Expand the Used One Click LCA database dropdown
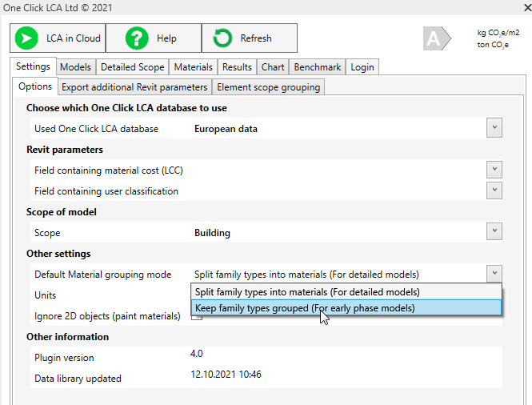 494,128
